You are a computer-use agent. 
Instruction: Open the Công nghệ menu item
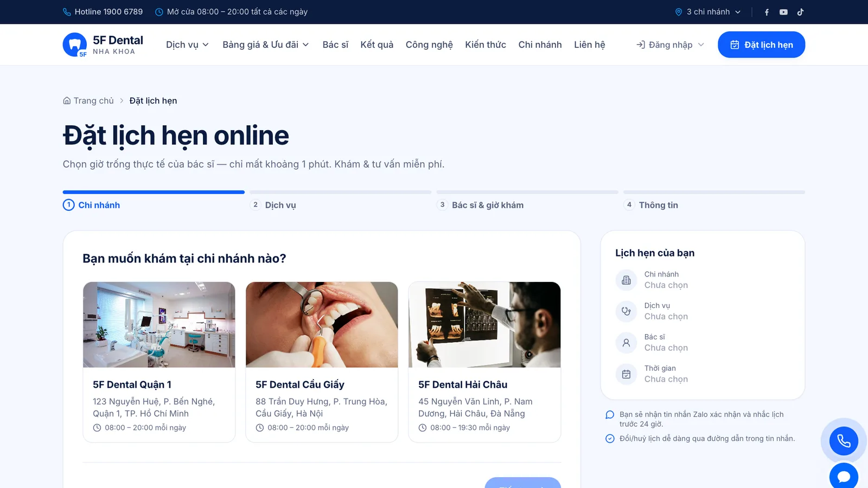429,44
